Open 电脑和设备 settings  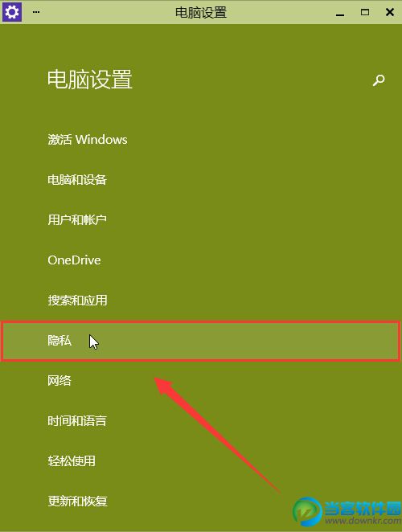click(x=77, y=180)
